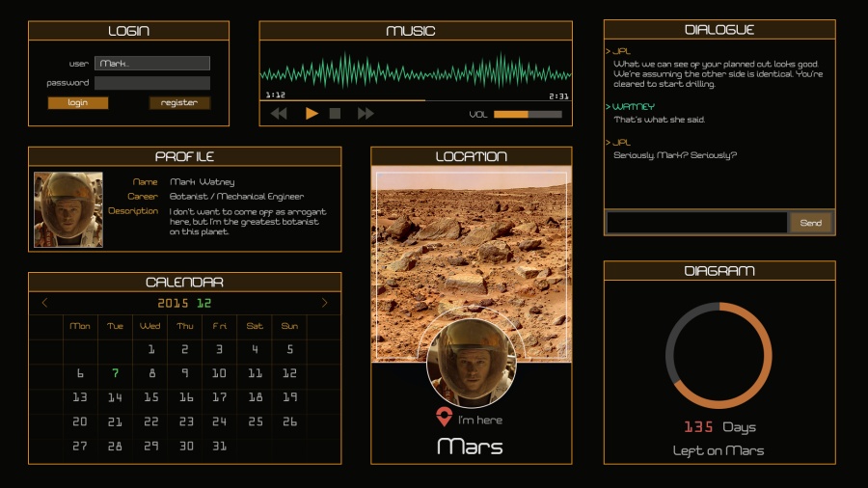
Task: Click "That's what she said." message
Action: pyautogui.click(x=659, y=120)
